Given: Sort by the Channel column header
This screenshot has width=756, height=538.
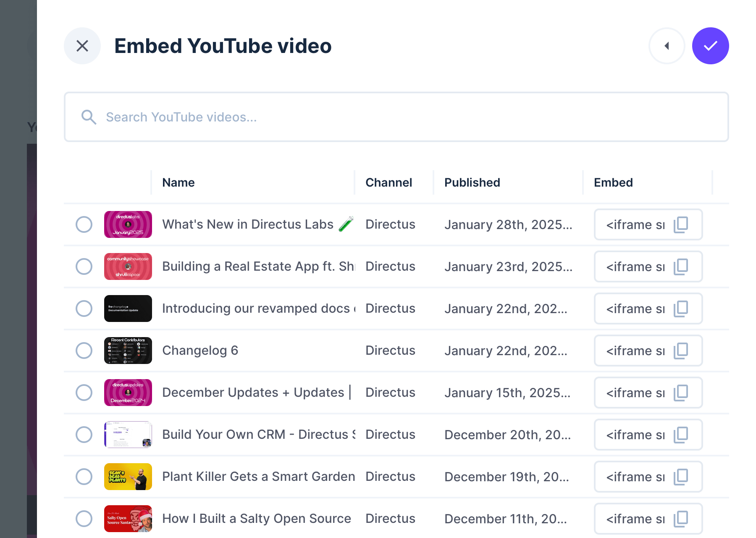Looking at the screenshot, I should (x=388, y=182).
